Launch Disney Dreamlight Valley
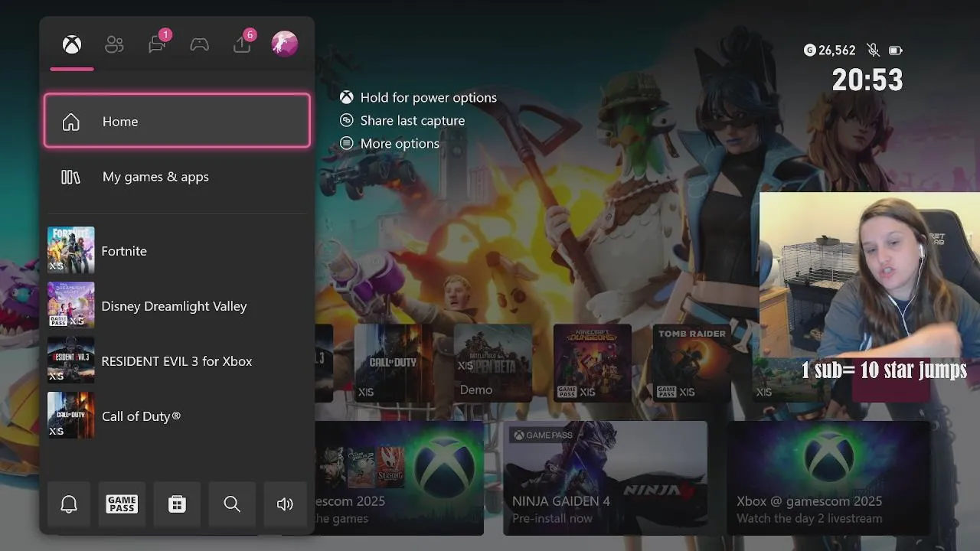The height and width of the screenshot is (551, 980). click(x=177, y=305)
